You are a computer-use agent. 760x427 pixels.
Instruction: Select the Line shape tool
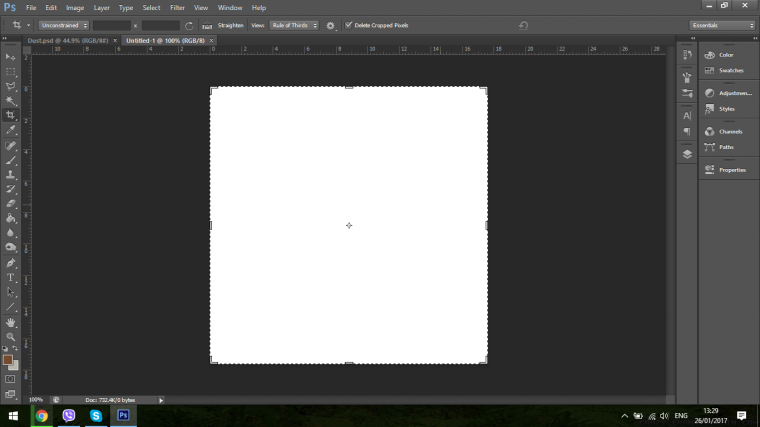point(10,307)
